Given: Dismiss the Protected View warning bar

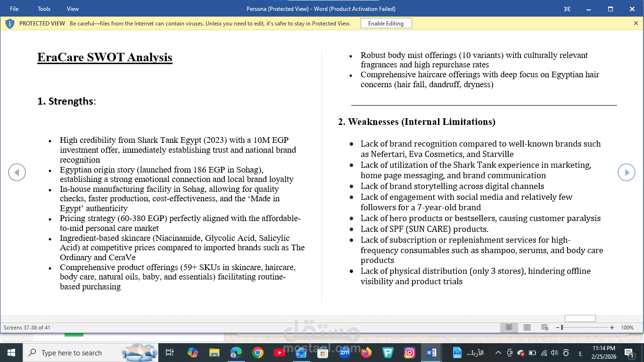Looking at the screenshot, I should pos(636,23).
